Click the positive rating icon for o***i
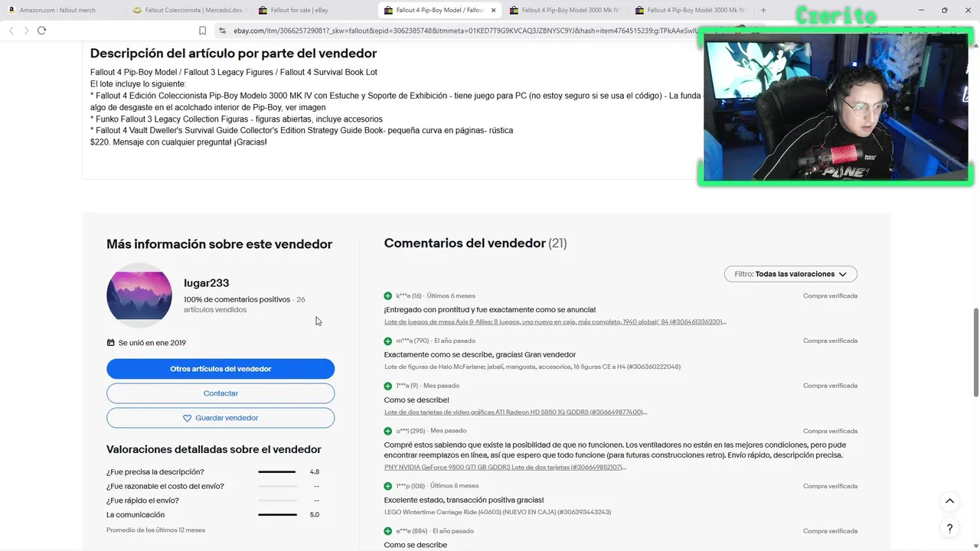Viewport: 980px width, 551px height. (x=388, y=431)
